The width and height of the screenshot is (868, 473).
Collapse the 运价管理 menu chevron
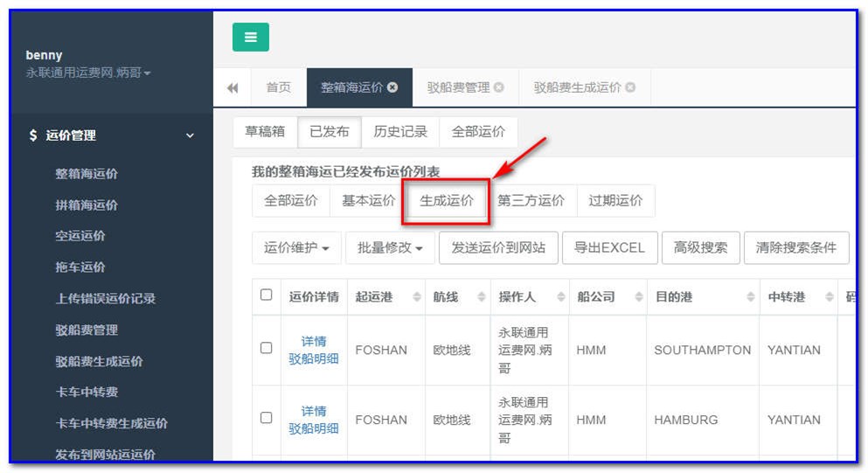click(x=190, y=136)
